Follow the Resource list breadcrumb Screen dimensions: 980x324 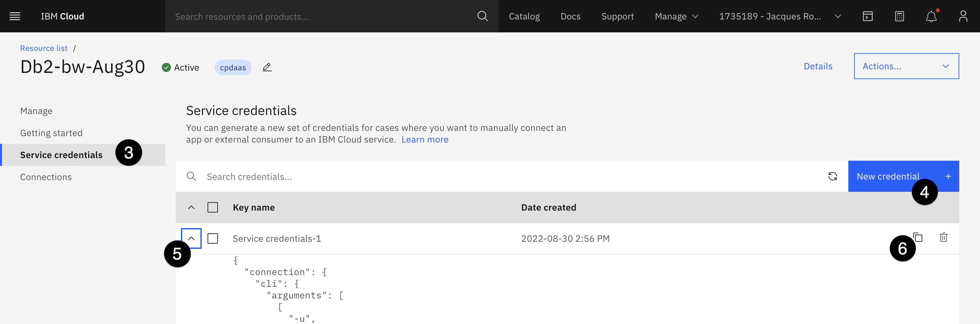tap(44, 48)
